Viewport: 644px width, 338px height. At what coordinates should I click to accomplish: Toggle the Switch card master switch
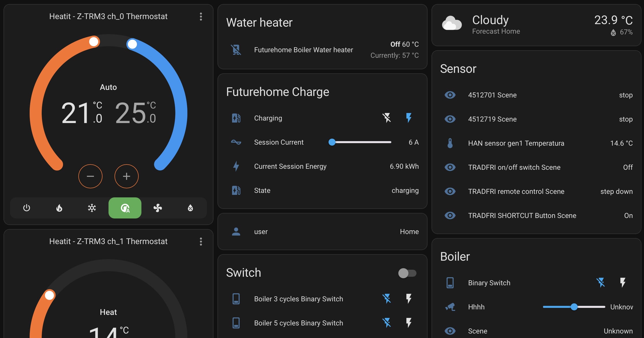(407, 273)
